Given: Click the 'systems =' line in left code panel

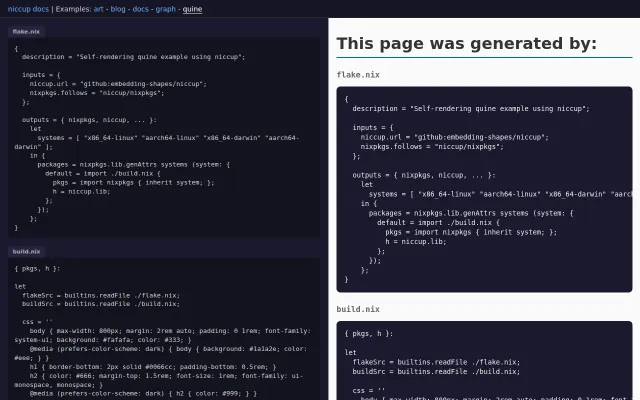Looking at the screenshot, I should pyautogui.click(x=157, y=142).
